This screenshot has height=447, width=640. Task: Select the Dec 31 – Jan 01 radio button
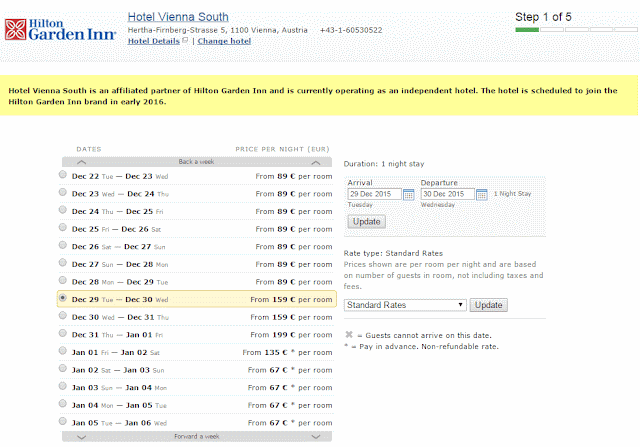(x=62, y=333)
